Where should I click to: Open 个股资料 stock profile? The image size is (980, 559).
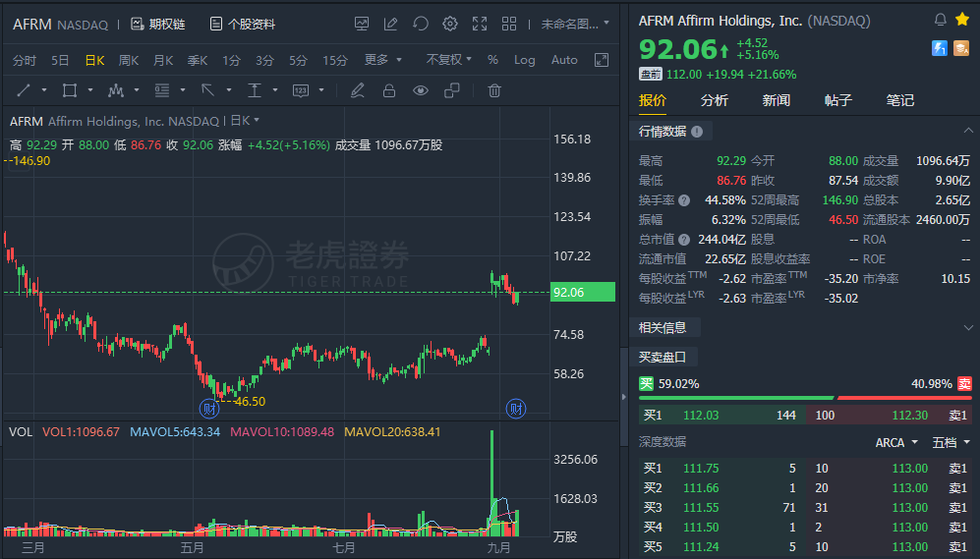(x=243, y=24)
